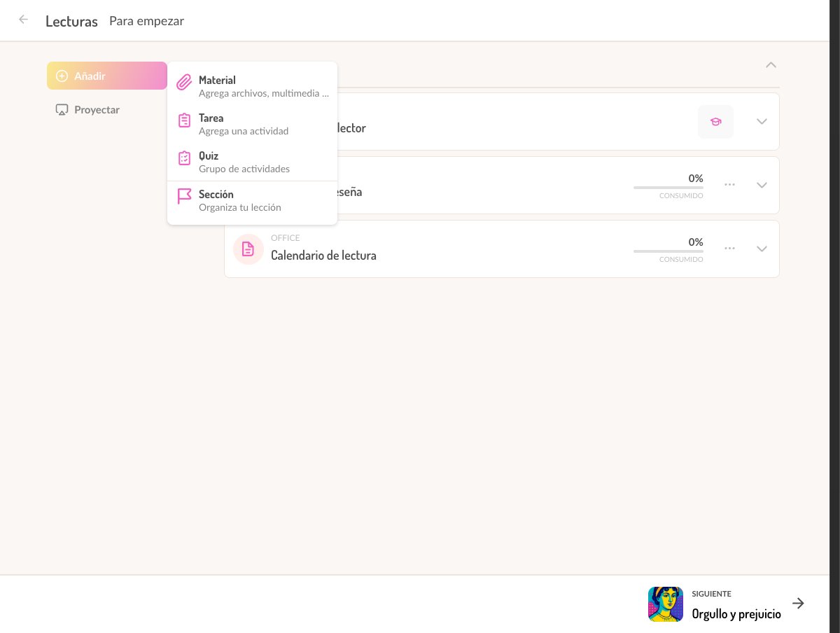Open more options for Calendario de lectura
The height and width of the screenshot is (633, 840).
pyautogui.click(x=729, y=249)
